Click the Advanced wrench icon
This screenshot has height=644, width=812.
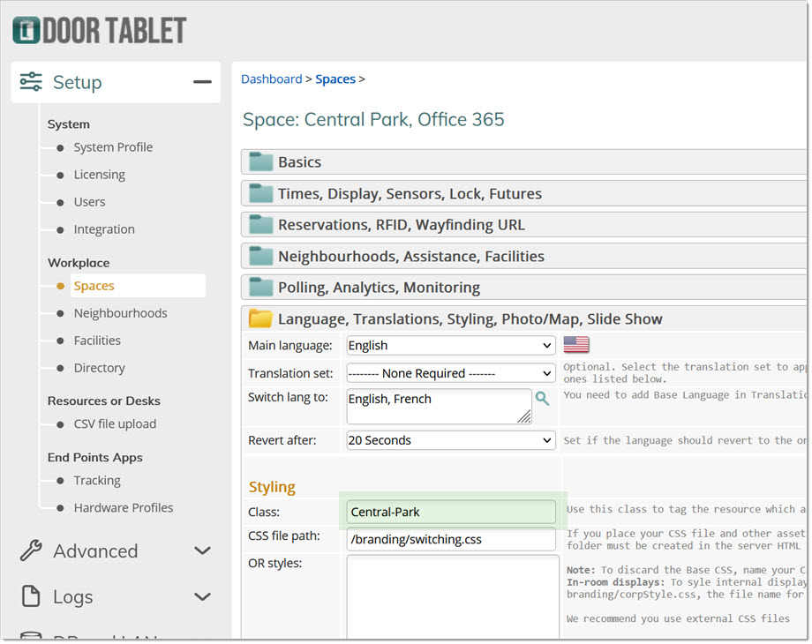coord(31,551)
